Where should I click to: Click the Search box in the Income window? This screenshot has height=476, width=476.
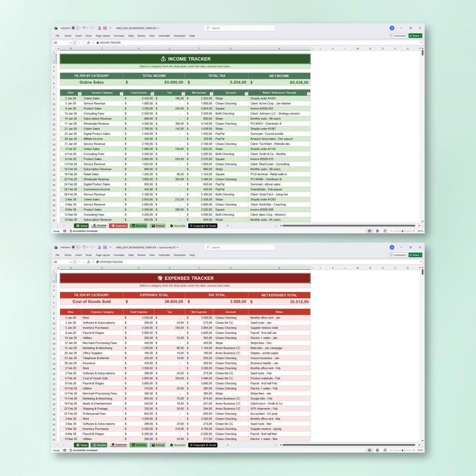coord(240,28)
